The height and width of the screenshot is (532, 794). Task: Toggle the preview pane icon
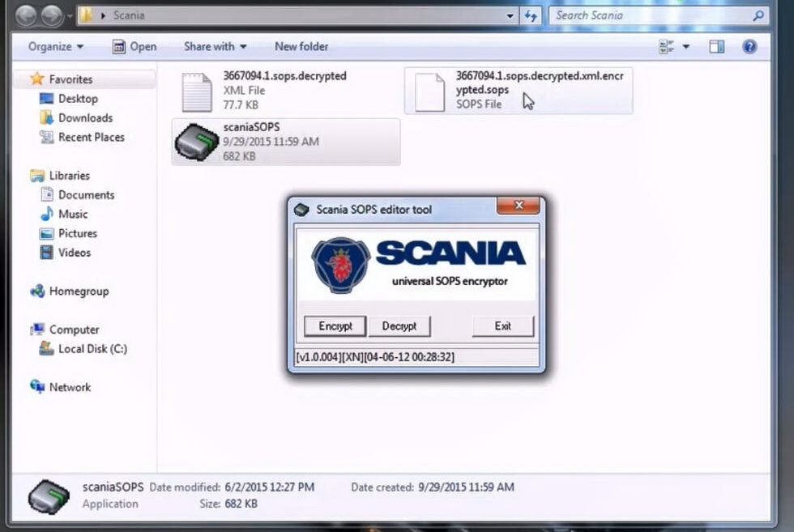pyautogui.click(x=716, y=47)
